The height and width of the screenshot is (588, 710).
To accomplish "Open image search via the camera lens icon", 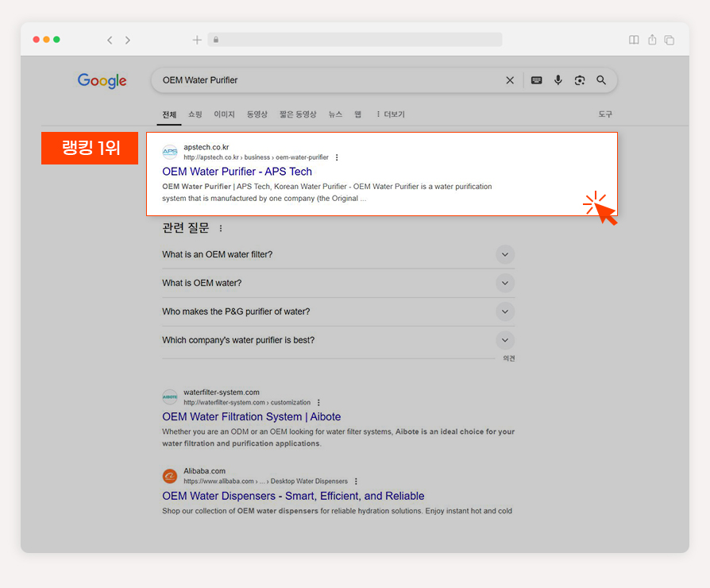I will click(580, 80).
